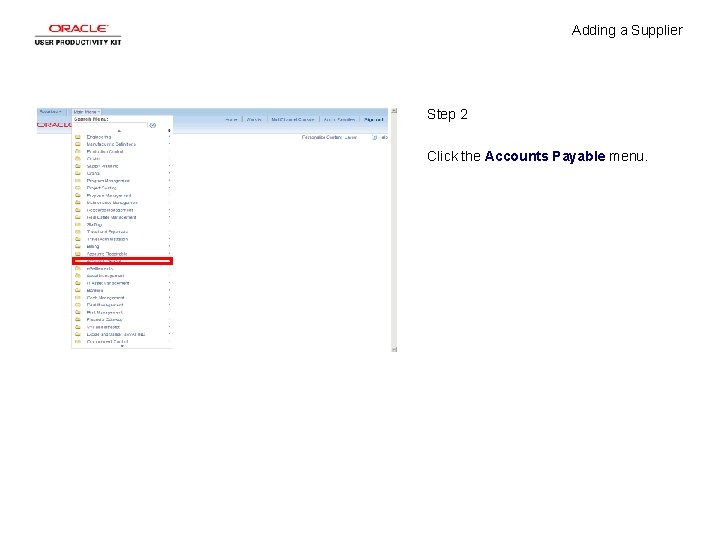Click the Banking folder icon

tap(78, 291)
